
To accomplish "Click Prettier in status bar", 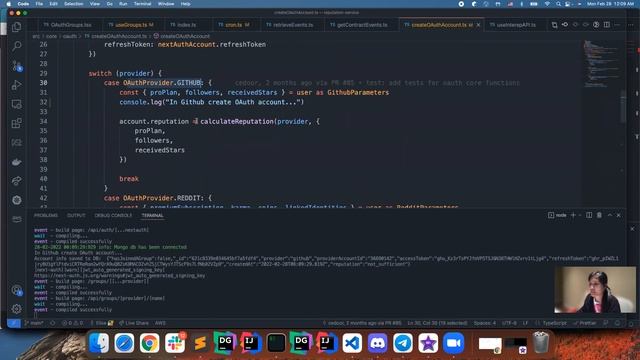I will coord(584,323).
